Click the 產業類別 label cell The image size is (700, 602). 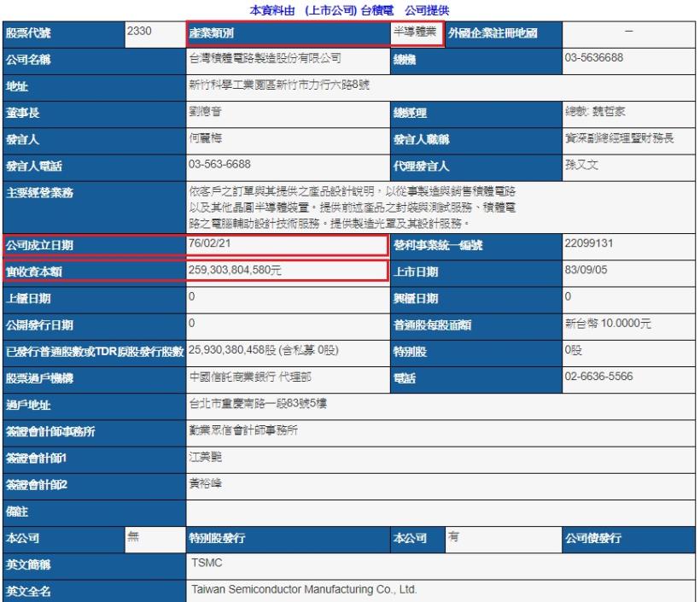(x=289, y=34)
